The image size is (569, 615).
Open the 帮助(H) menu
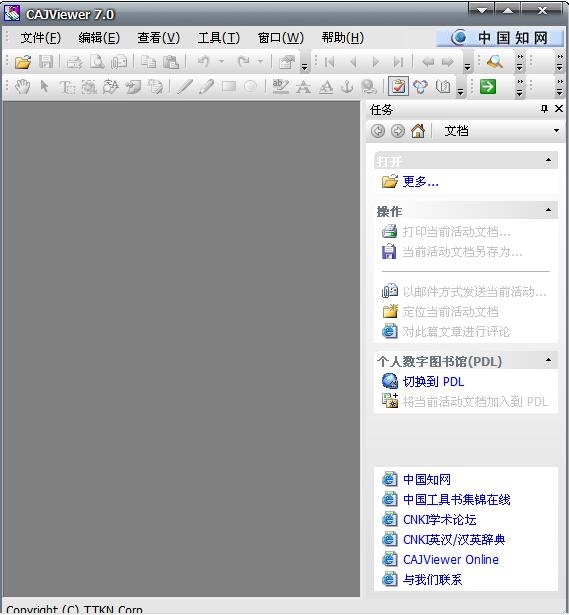343,38
